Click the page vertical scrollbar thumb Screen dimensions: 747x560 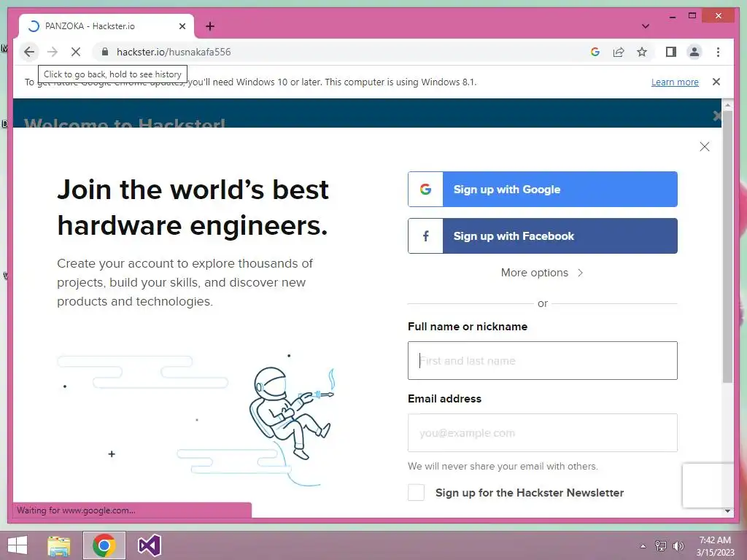727,246
